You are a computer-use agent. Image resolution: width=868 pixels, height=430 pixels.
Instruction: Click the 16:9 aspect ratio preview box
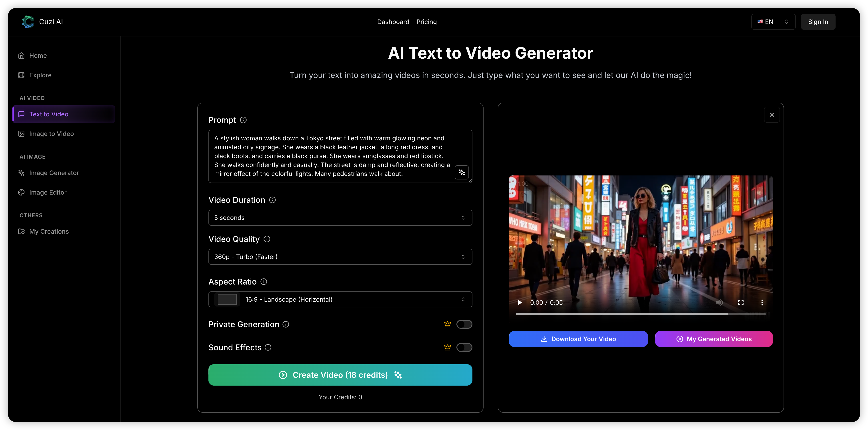[x=227, y=299]
